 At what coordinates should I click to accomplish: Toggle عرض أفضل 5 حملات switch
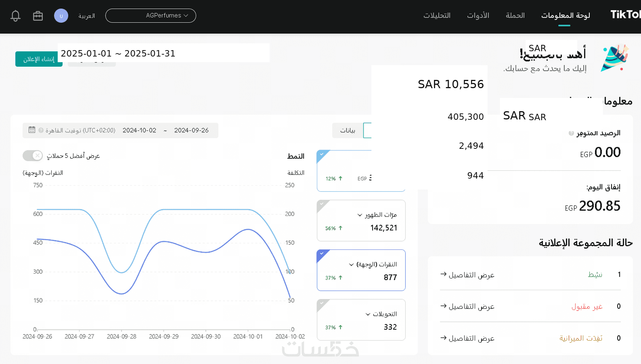(x=33, y=156)
